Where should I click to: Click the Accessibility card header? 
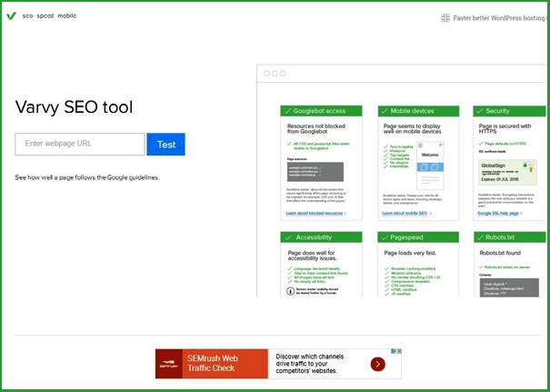[321, 237]
